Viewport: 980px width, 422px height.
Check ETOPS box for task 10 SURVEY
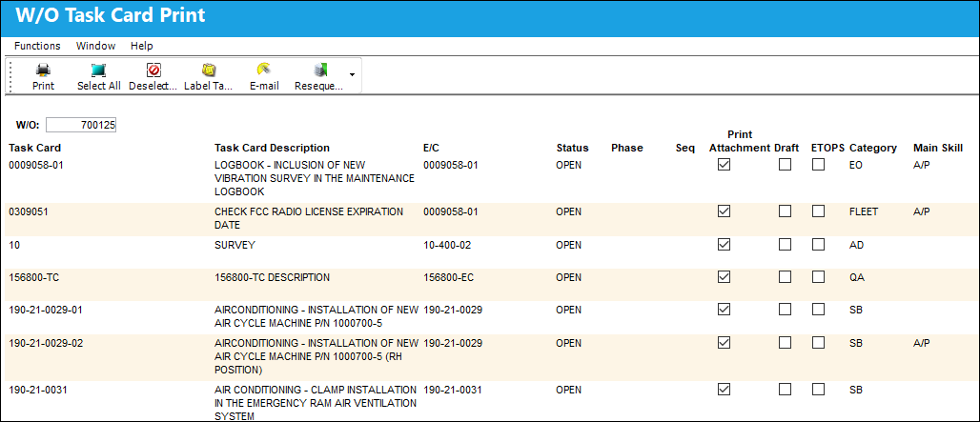click(x=818, y=245)
